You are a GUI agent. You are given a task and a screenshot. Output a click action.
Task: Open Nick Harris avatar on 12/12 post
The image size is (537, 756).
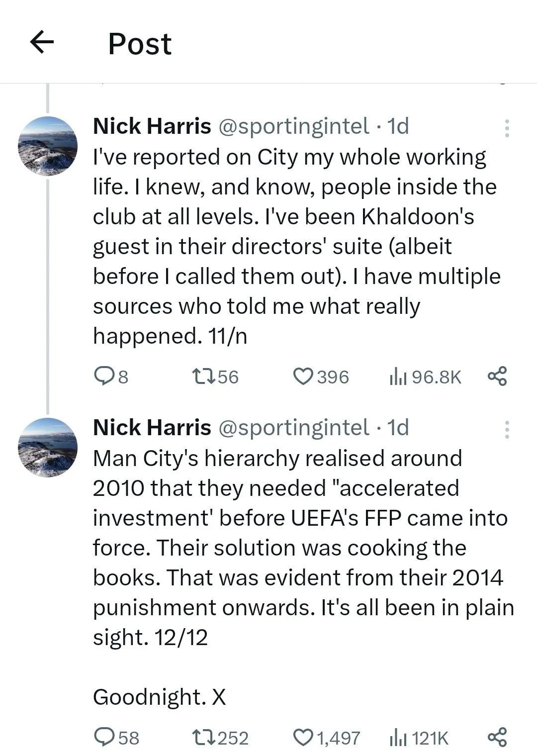(48, 447)
